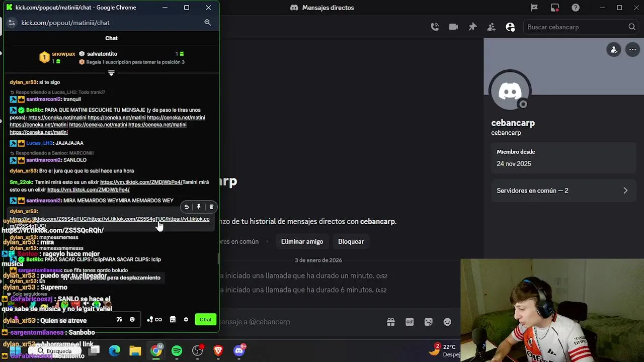Click the Mensajes directos title in Discord
The height and width of the screenshot is (362, 644).
[x=328, y=8]
